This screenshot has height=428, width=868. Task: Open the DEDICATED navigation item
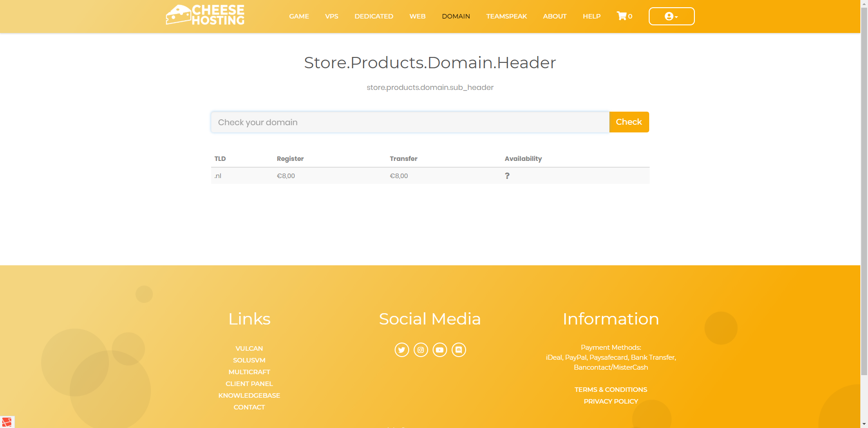click(373, 16)
